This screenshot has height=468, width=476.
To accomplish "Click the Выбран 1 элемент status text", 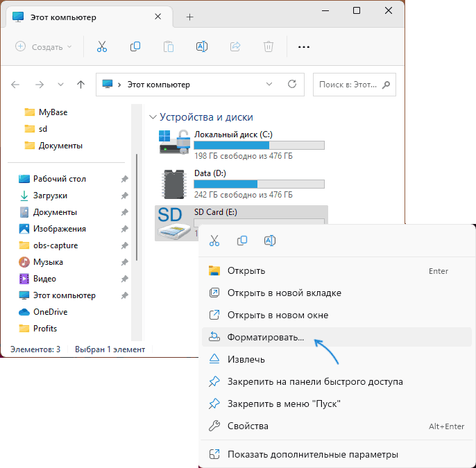I will [110, 349].
